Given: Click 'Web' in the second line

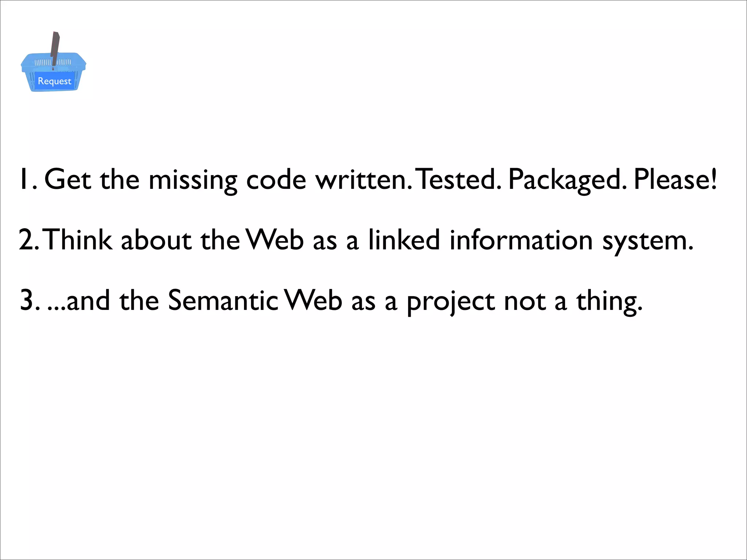Looking at the screenshot, I should coord(274,240).
